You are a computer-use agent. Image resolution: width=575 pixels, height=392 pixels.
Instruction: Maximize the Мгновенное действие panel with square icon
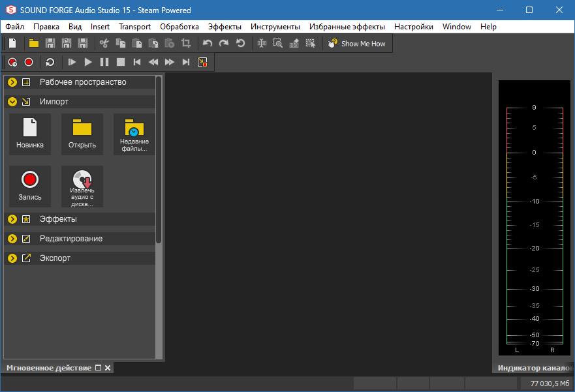[98, 367]
